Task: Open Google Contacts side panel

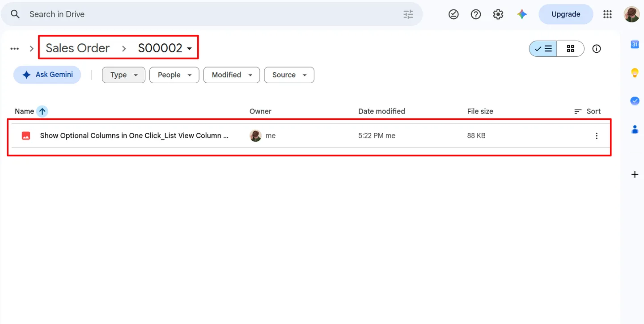Action: 635,130
